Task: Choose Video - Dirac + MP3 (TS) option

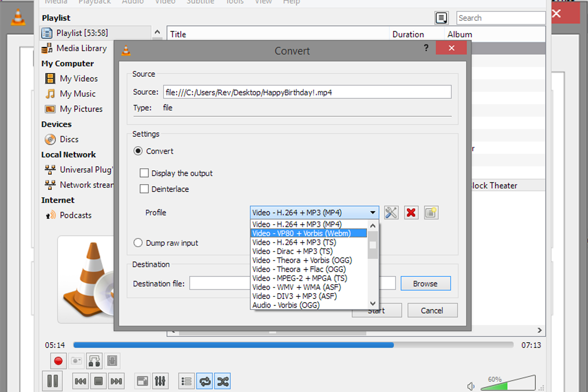Action: (309, 251)
